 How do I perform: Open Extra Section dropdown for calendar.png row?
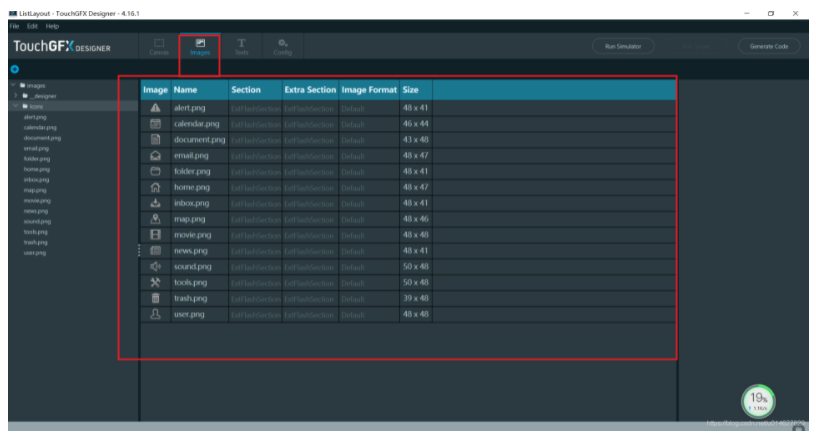tap(310, 124)
